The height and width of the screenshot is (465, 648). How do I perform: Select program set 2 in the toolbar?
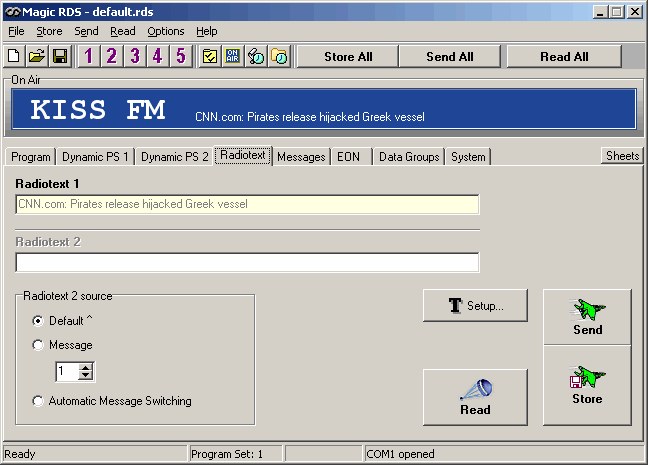coord(111,56)
